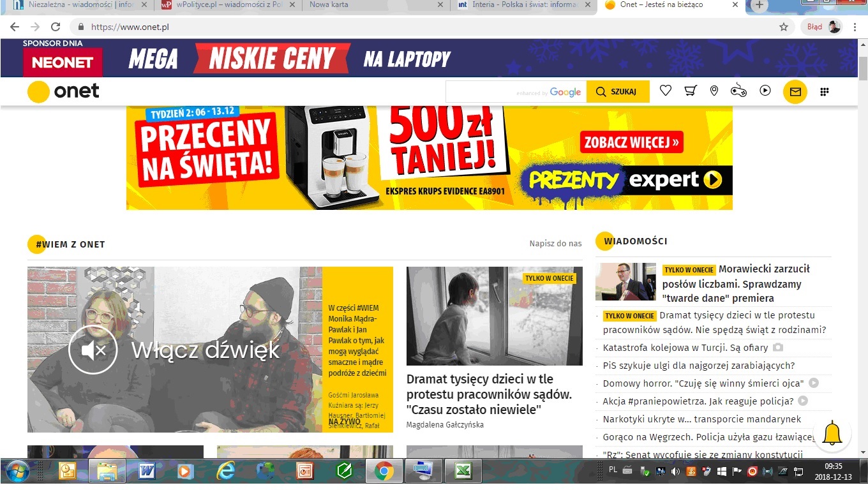Open the #WIEM Z ONET section heading

70,244
